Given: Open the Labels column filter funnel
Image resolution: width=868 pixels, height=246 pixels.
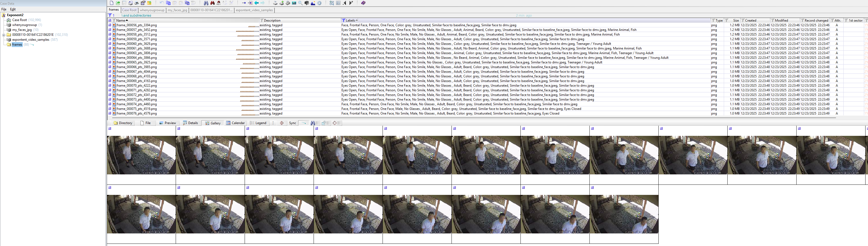Looking at the screenshot, I should point(343,20).
